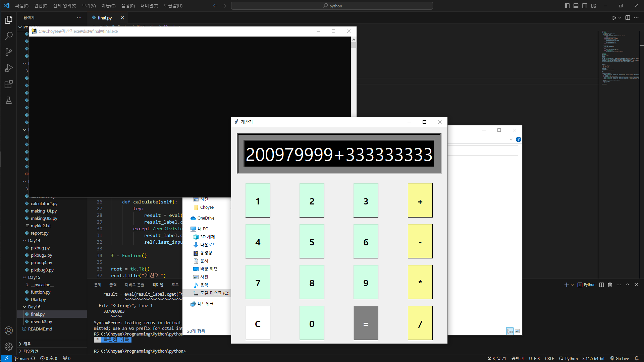
Task: Click Go Live in status bar
Action: pyautogui.click(x=620, y=358)
